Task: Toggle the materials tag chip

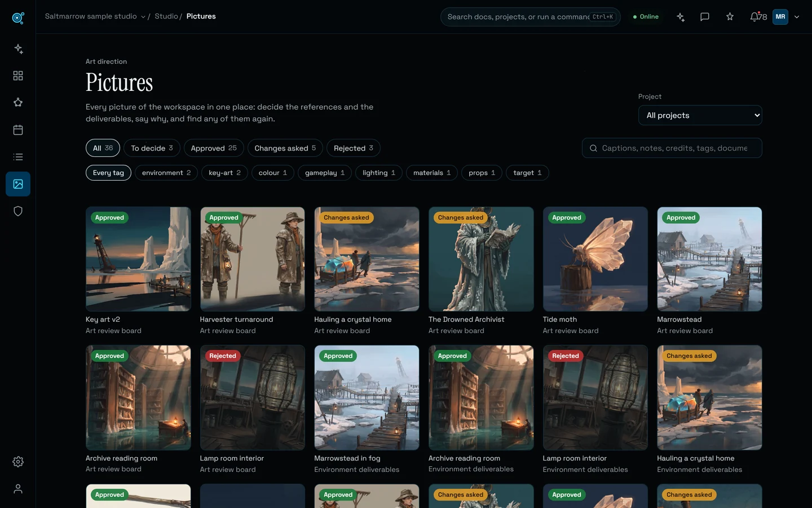Action: click(432, 173)
